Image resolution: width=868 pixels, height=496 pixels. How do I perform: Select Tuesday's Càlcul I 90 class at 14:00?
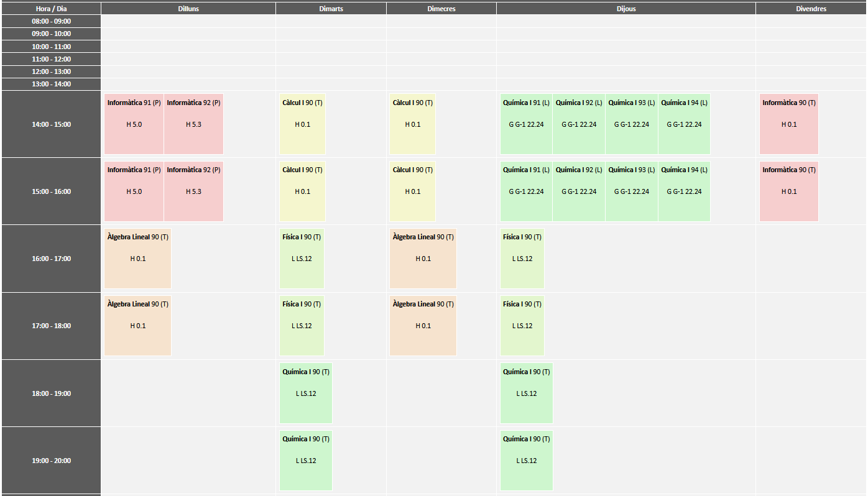[302, 124]
